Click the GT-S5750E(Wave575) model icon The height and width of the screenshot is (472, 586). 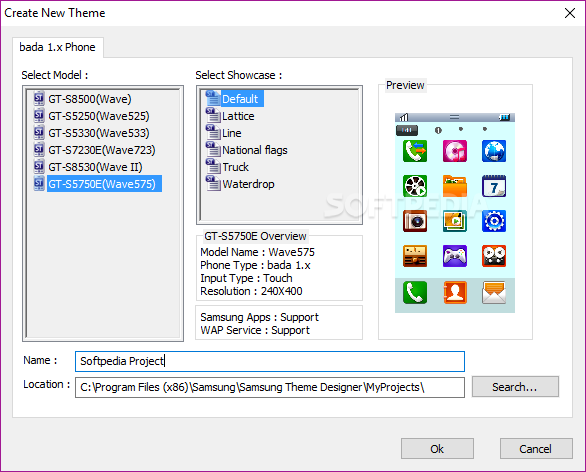(x=39, y=183)
